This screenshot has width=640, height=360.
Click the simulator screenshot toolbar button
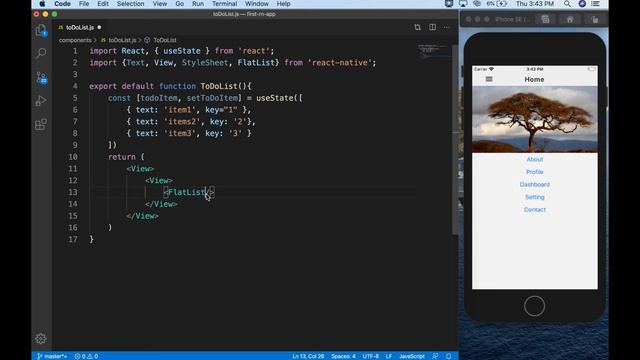tap(545, 19)
